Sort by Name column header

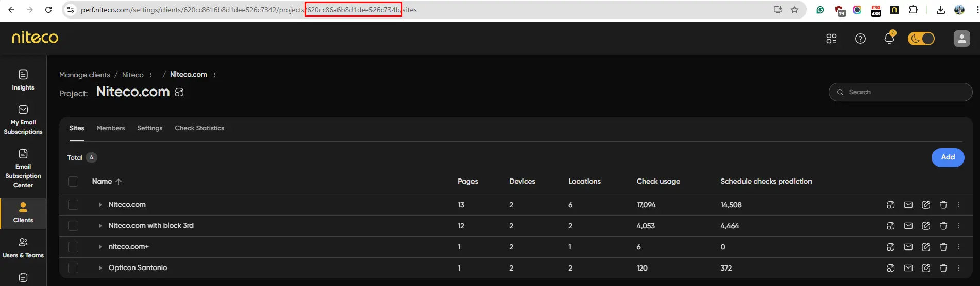(107, 182)
